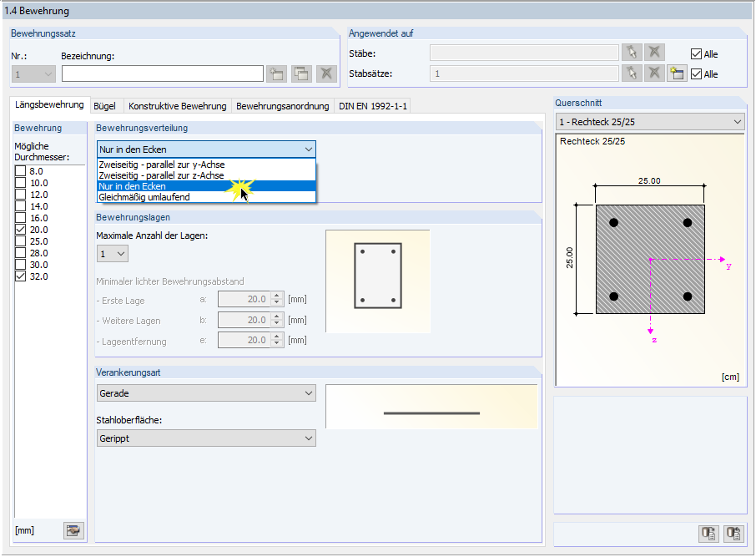Switch to the Bügel tab
Screen dimensions: 756x557
106,106
